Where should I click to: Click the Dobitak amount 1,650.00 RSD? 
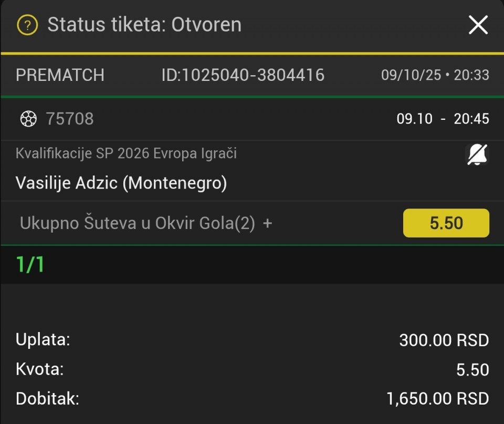437,399
